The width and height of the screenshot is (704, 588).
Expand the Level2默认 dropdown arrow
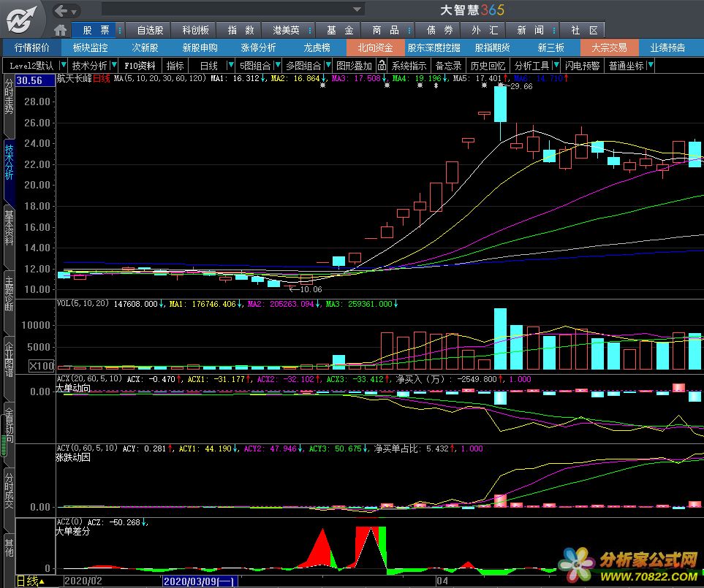(63, 66)
